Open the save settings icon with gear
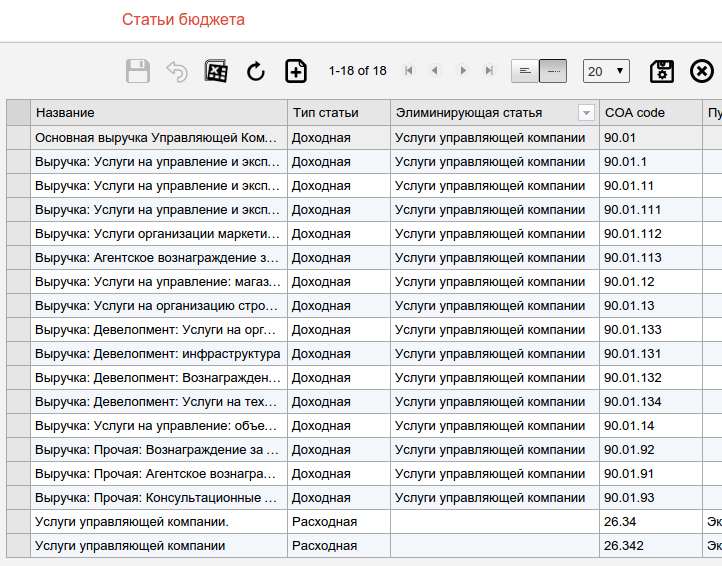 tap(662, 71)
